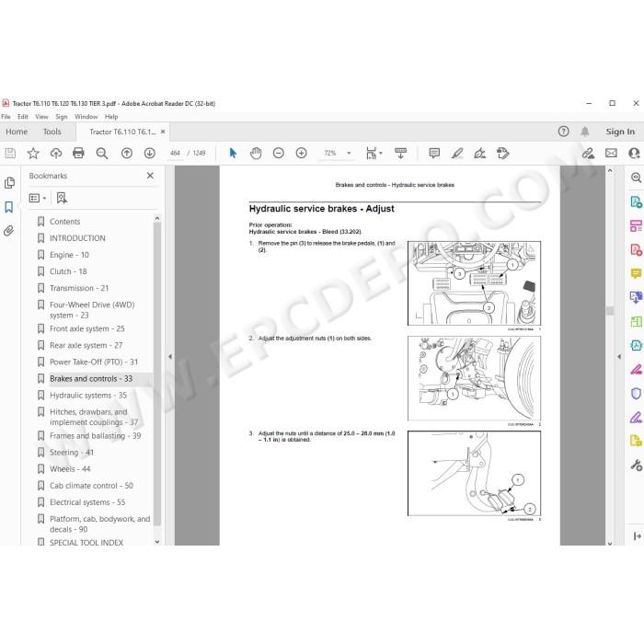This screenshot has height=644, width=644.
Task: Click the document scrollbar thumb
Action: click(610, 311)
